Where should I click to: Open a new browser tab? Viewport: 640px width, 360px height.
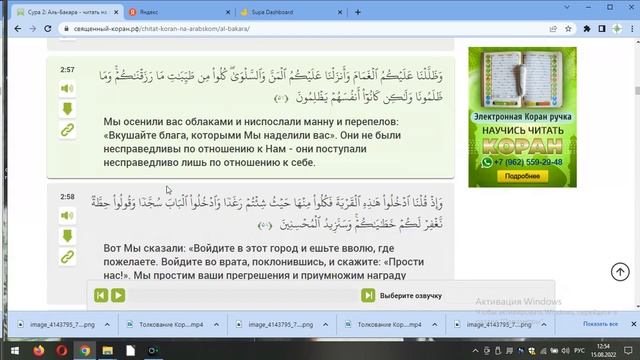(358, 12)
